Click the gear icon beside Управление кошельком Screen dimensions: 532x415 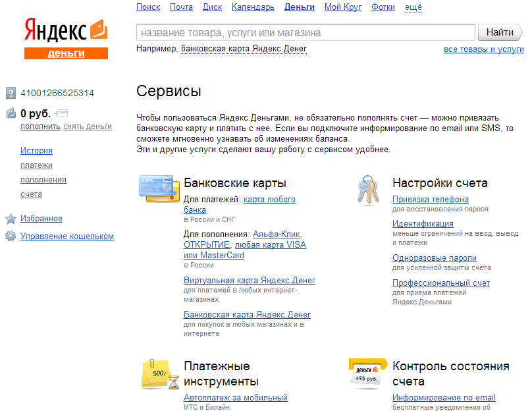tap(11, 236)
